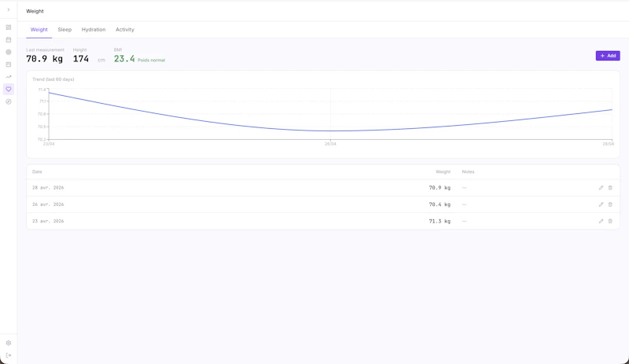Click the 70.4 kg weight cell
629x364 pixels.
coord(440,204)
